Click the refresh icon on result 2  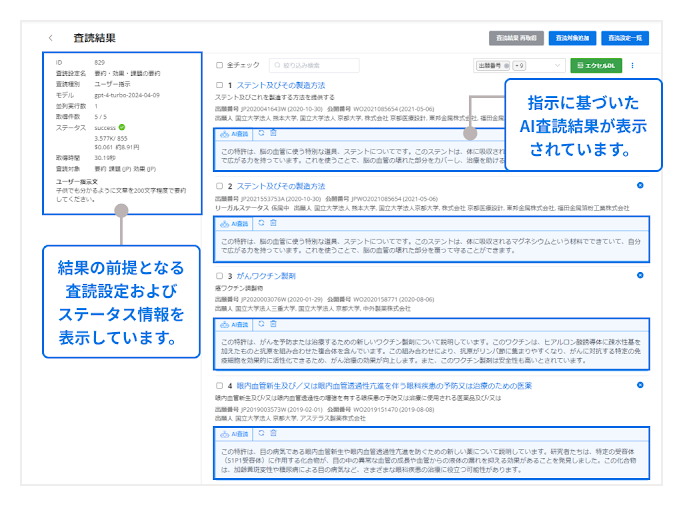(261, 221)
